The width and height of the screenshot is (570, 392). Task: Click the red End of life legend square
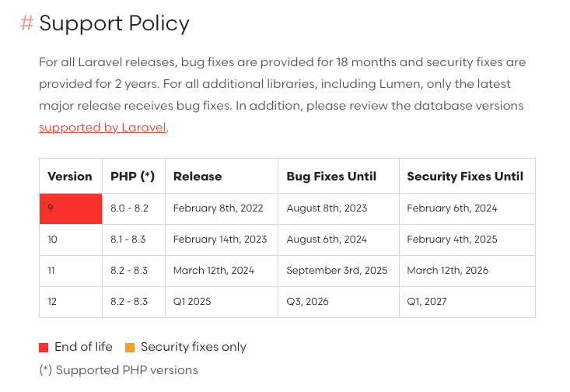tap(44, 348)
